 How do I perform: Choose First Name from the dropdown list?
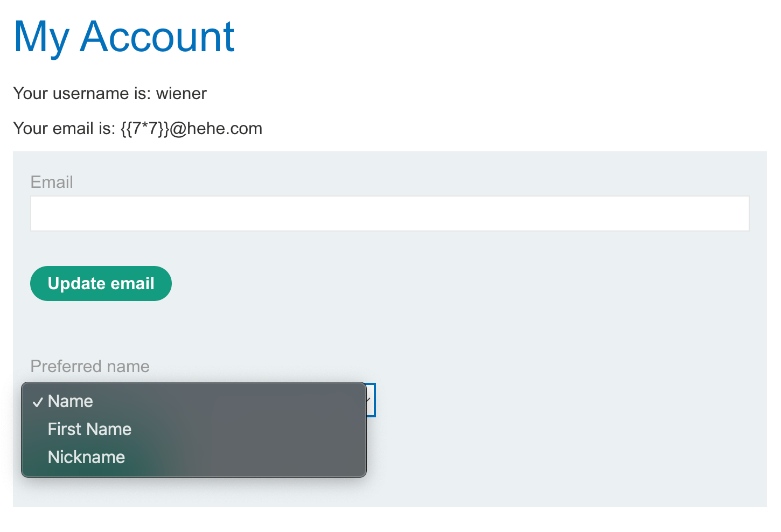click(89, 429)
